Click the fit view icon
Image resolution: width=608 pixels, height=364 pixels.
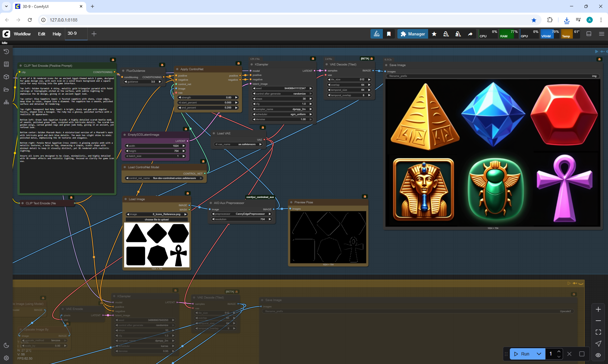[x=598, y=332]
